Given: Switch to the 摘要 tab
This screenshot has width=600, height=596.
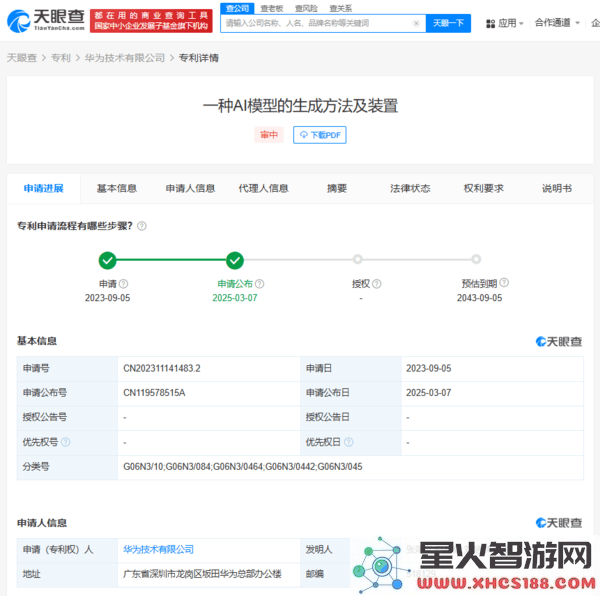Looking at the screenshot, I should [x=337, y=188].
